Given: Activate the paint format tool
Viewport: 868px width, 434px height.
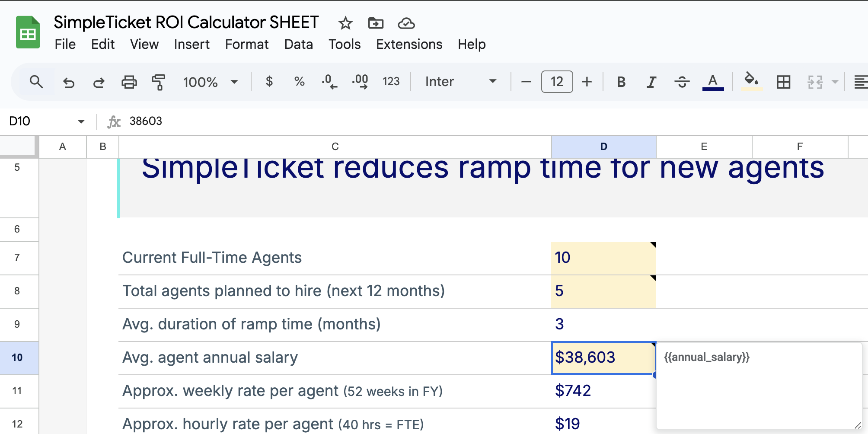Looking at the screenshot, I should coord(159,82).
